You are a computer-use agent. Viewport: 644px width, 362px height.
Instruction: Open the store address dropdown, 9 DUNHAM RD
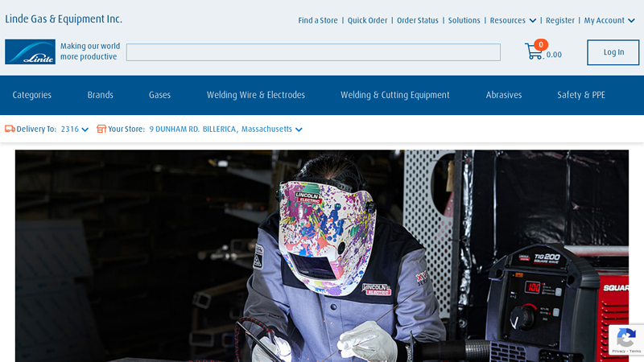point(225,130)
